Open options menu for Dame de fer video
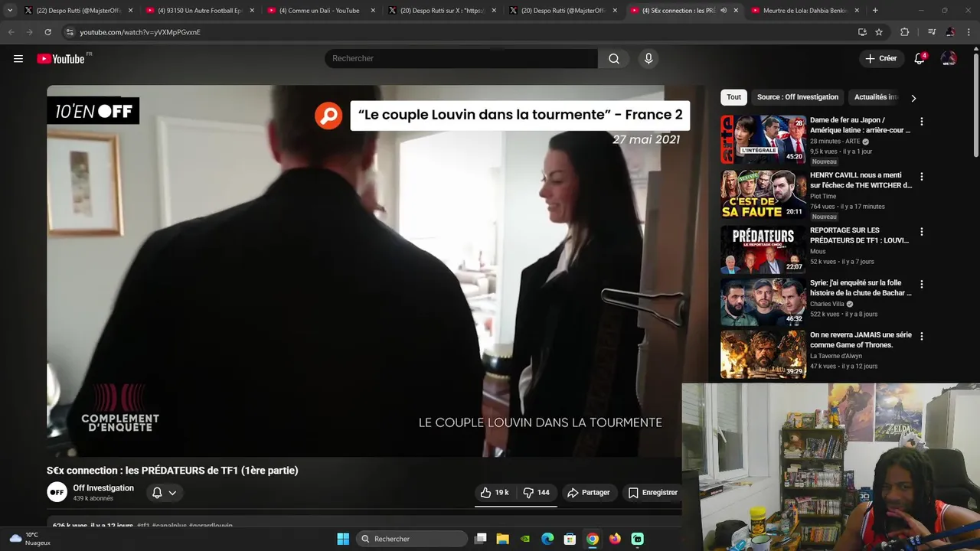 pyautogui.click(x=922, y=122)
